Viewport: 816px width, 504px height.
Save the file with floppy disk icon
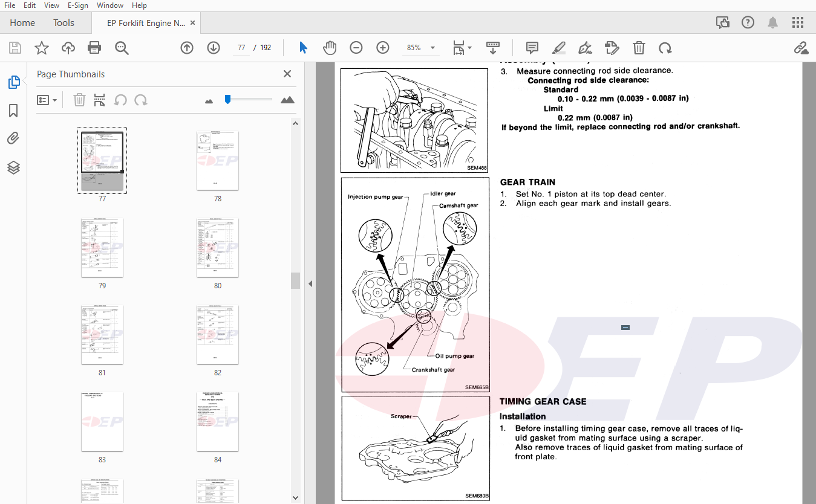pos(15,48)
